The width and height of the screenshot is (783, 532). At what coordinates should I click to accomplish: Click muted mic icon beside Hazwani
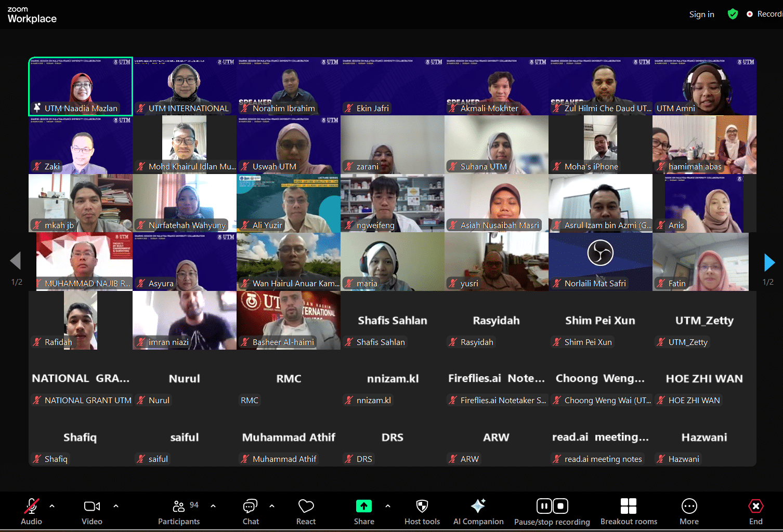[x=661, y=459]
